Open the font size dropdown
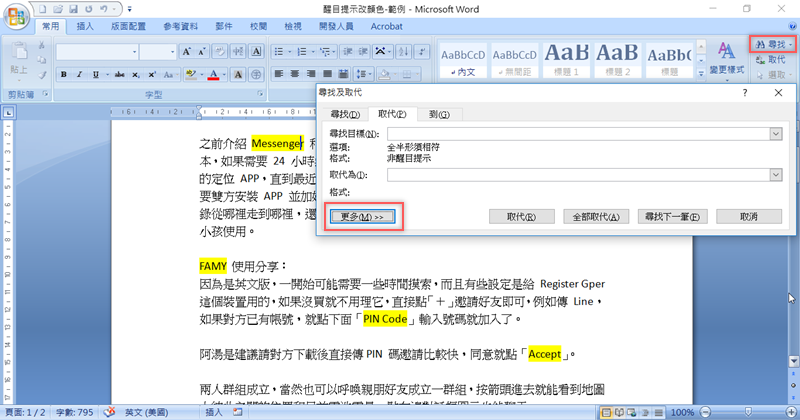Screen dimensions: 800x420 (x=172, y=52)
